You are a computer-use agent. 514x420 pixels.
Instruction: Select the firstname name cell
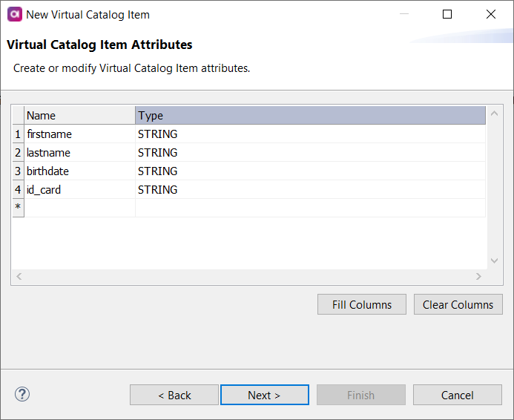tap(79, 134)
